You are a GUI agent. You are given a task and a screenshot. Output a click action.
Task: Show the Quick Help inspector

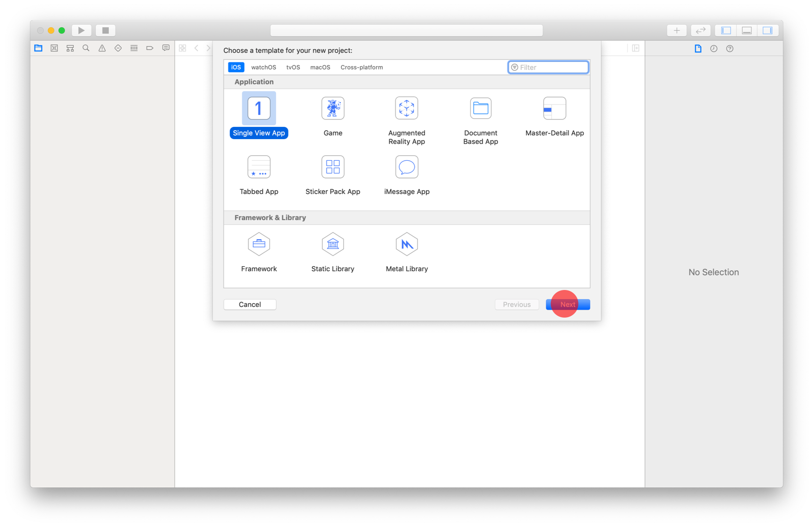(x=730, y=49)
